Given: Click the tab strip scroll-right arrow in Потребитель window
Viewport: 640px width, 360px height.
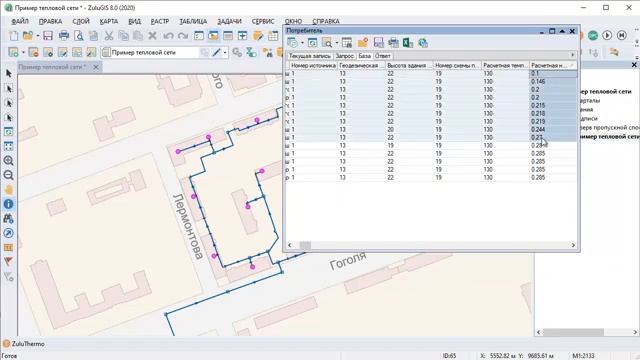Looking at the screenshot, I should 573,55.
